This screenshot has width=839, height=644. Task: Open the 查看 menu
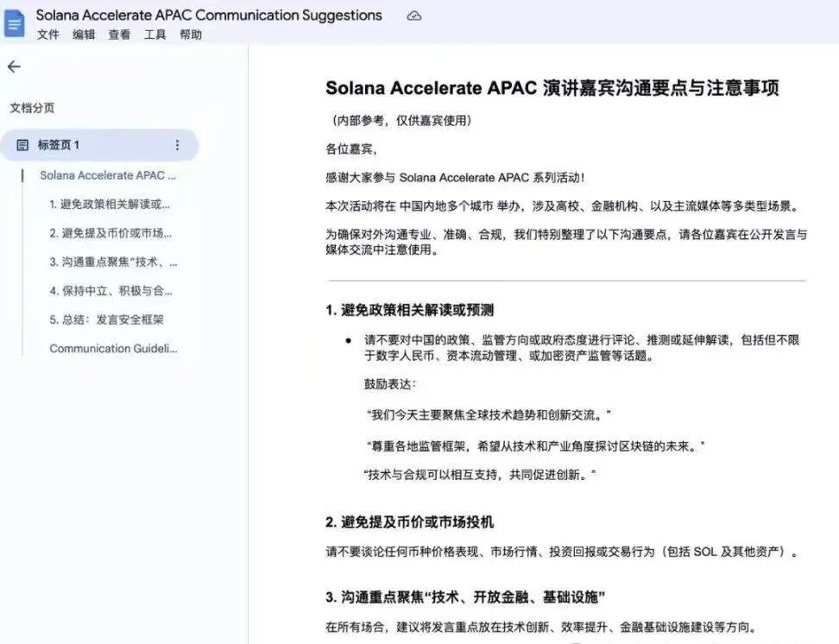[x=119, y=35]
